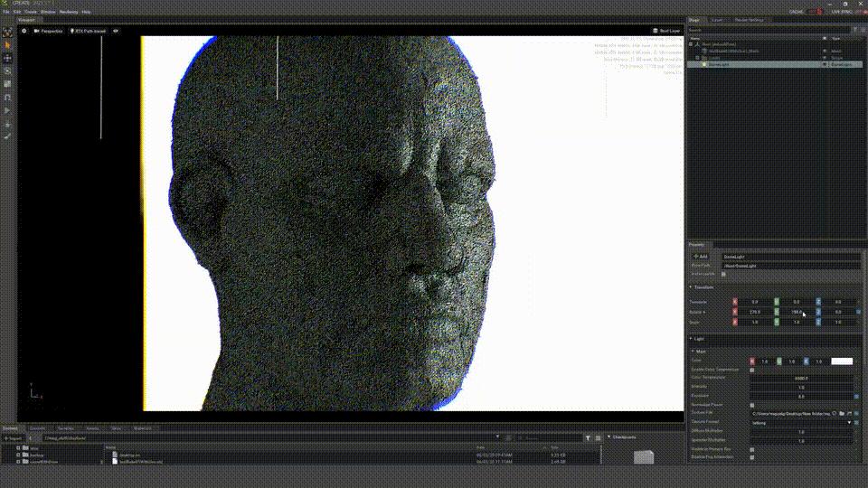Switch to the Content tab
868x488 pixels.
click(10, 427)
